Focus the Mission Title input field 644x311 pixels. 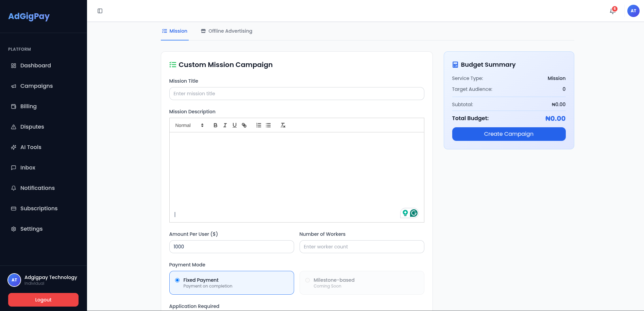296,94
